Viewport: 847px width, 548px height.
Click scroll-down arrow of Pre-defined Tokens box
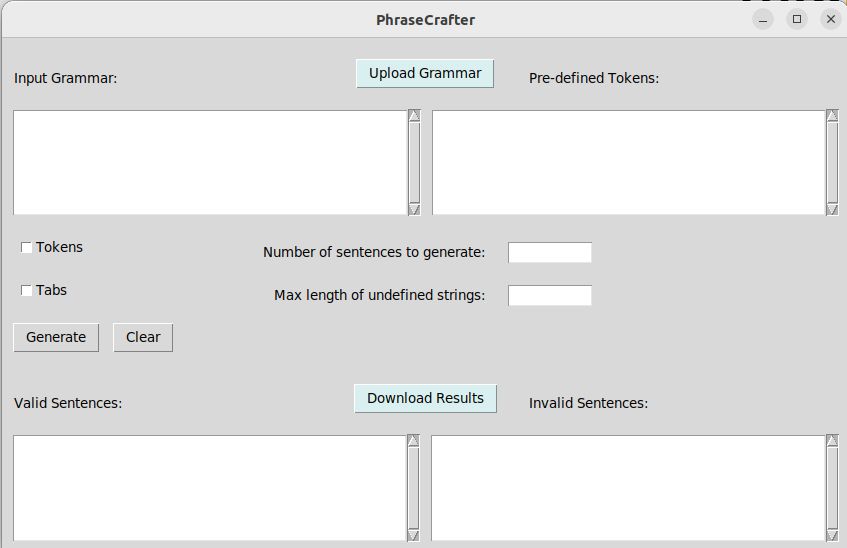tap(832, 209)
